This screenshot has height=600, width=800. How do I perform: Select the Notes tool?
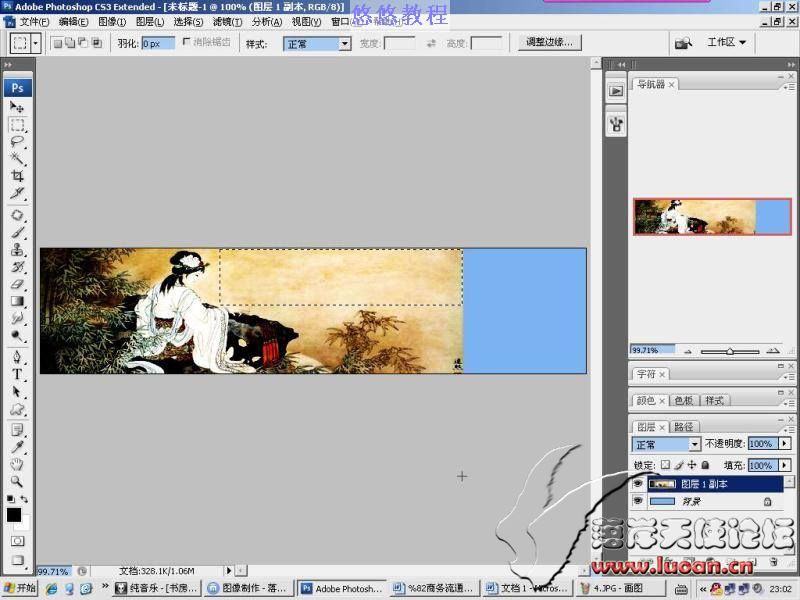click(x=17, y=430)
